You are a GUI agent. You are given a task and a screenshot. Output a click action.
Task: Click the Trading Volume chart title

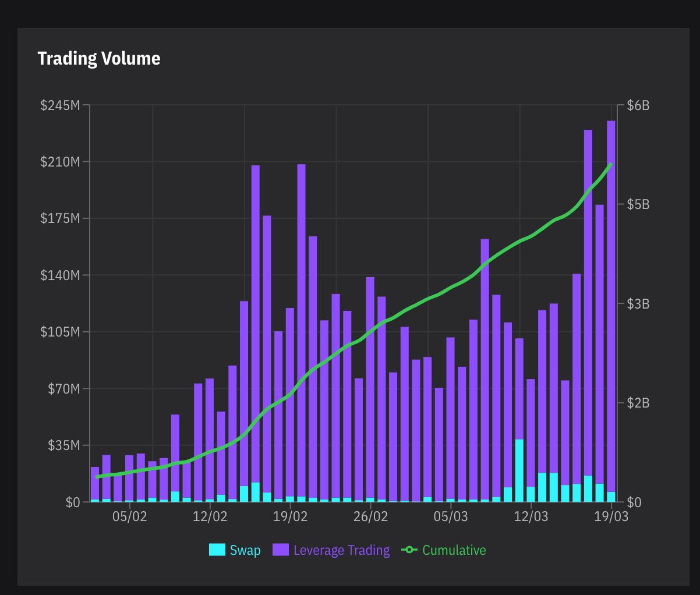99,58
